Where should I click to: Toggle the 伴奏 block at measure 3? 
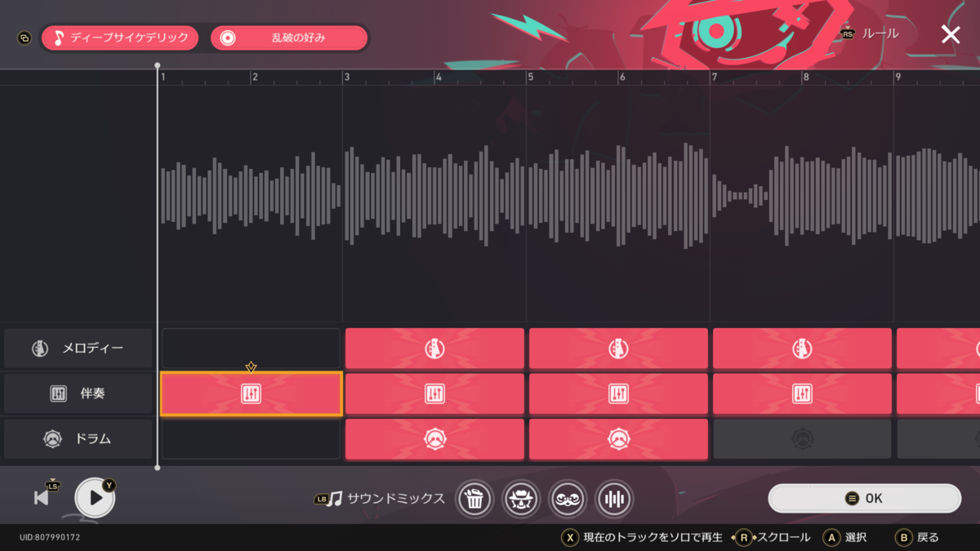click(434, 394)
